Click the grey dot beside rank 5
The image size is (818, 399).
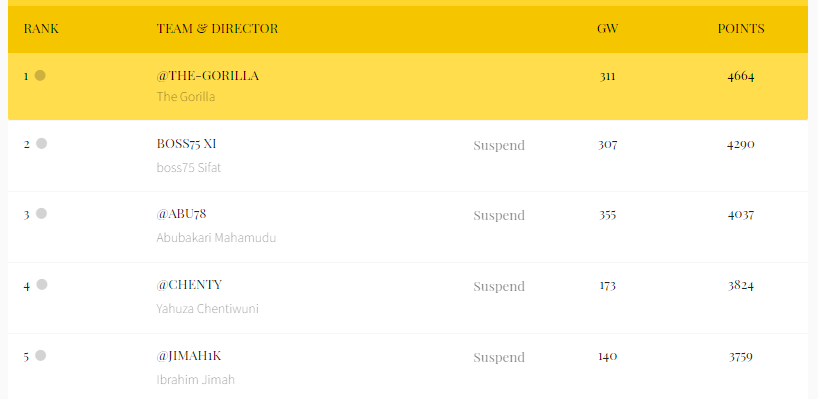(x=41, y=356)
